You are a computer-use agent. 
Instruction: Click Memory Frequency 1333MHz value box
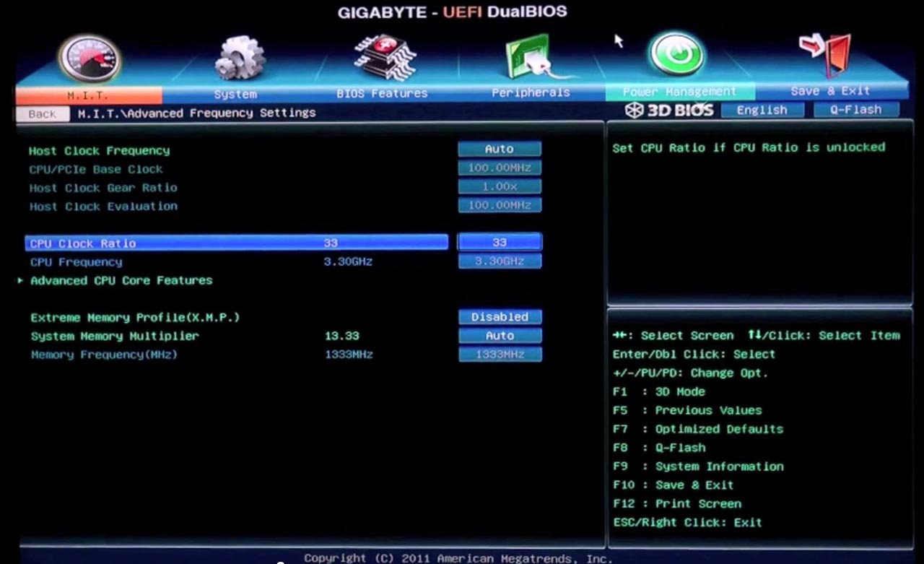point(500,355)
